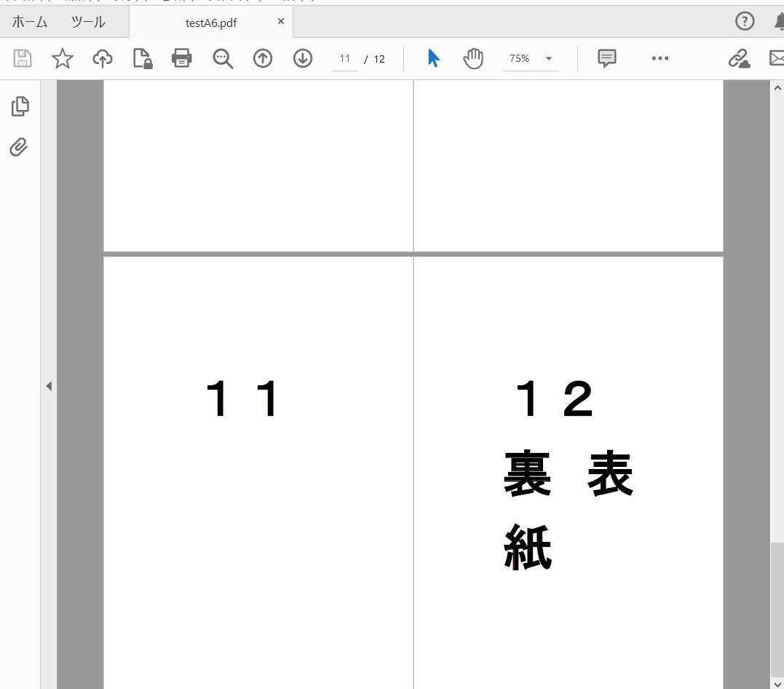The height and width of the screenshot is (689, 784).
Task: Open more tools ellipsis menu
Action: click(660, 58)
